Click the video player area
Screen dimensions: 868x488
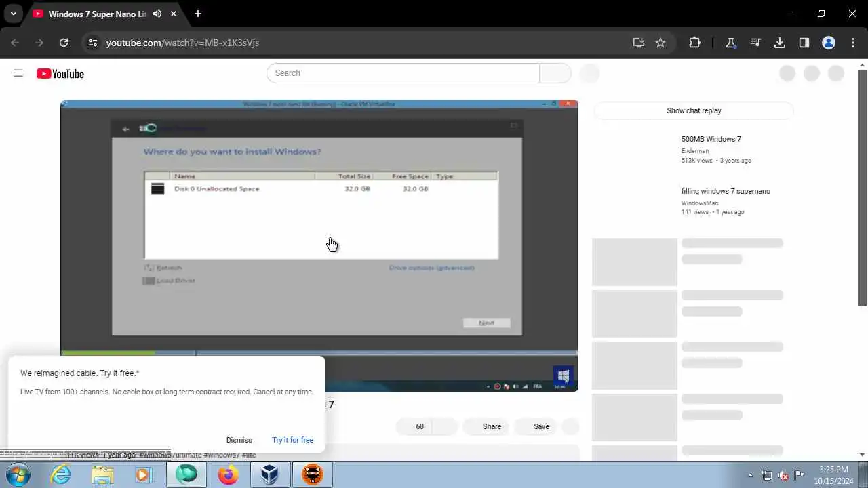pyautogui.click(x=319, y=245)
